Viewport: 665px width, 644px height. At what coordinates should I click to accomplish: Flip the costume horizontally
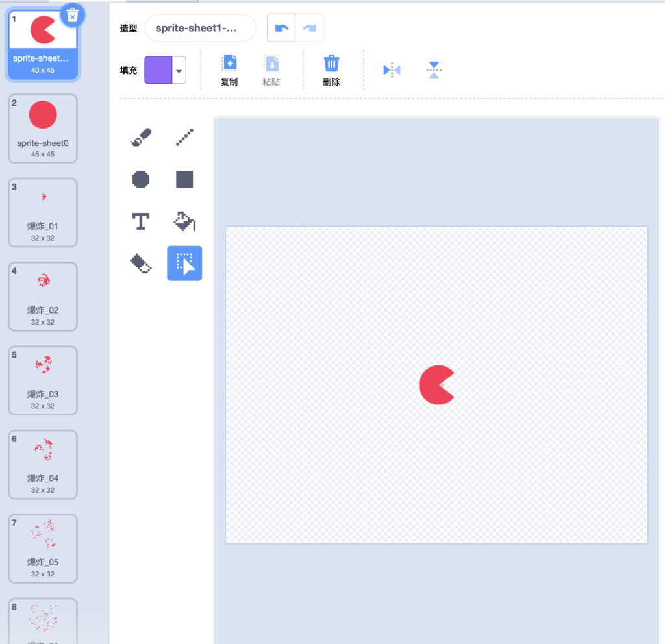(392, 70)
